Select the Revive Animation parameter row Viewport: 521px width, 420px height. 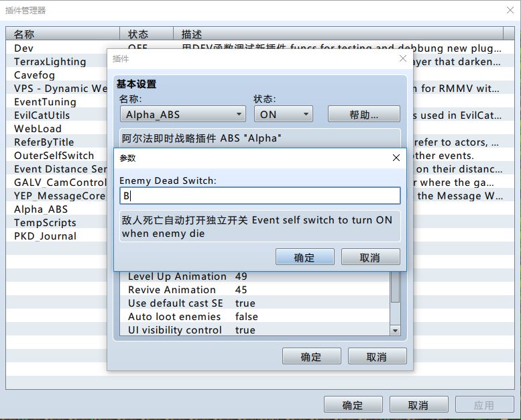(x=255, y=290)
